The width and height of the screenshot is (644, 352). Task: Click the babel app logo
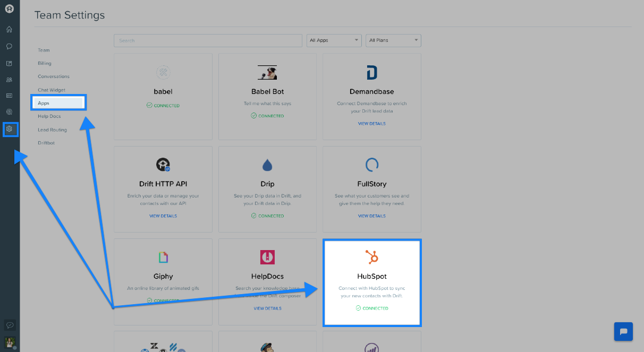click(x=163, y=72)
